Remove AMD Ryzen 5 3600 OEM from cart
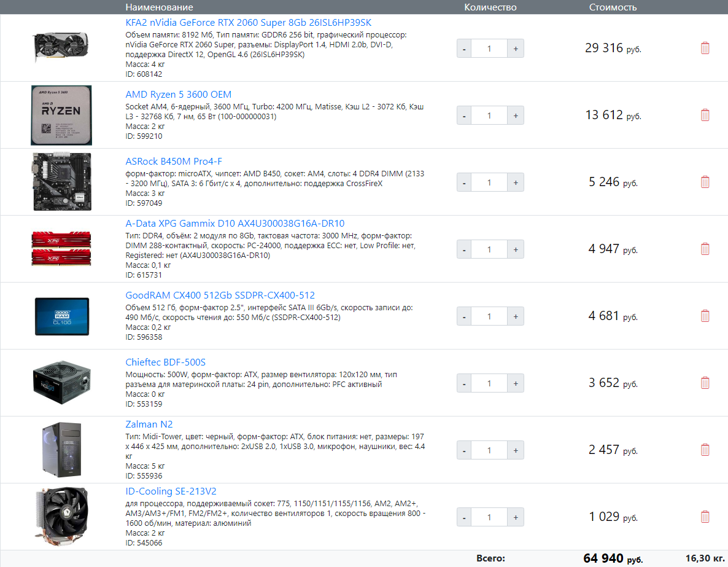The image size is (728, 567). point(705,115)
